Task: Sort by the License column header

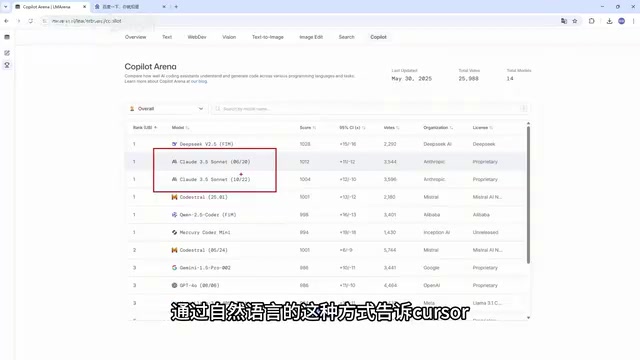Action: (x=482, y=128)
